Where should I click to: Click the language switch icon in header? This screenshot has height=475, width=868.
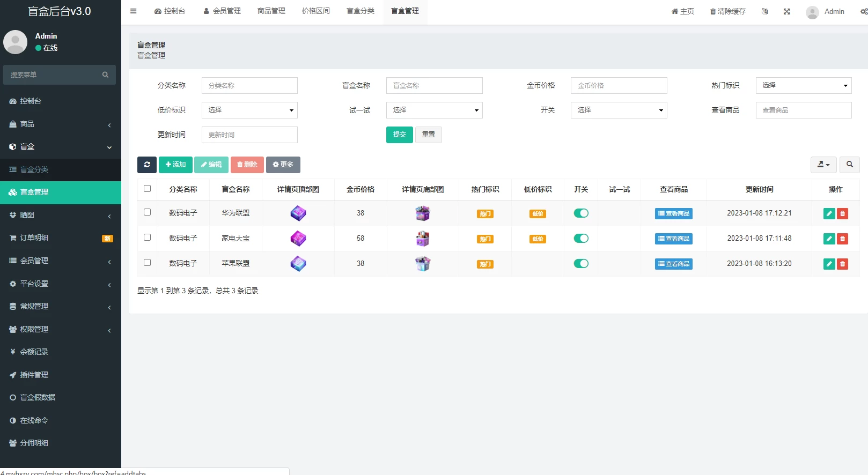[x=764, y=11]
